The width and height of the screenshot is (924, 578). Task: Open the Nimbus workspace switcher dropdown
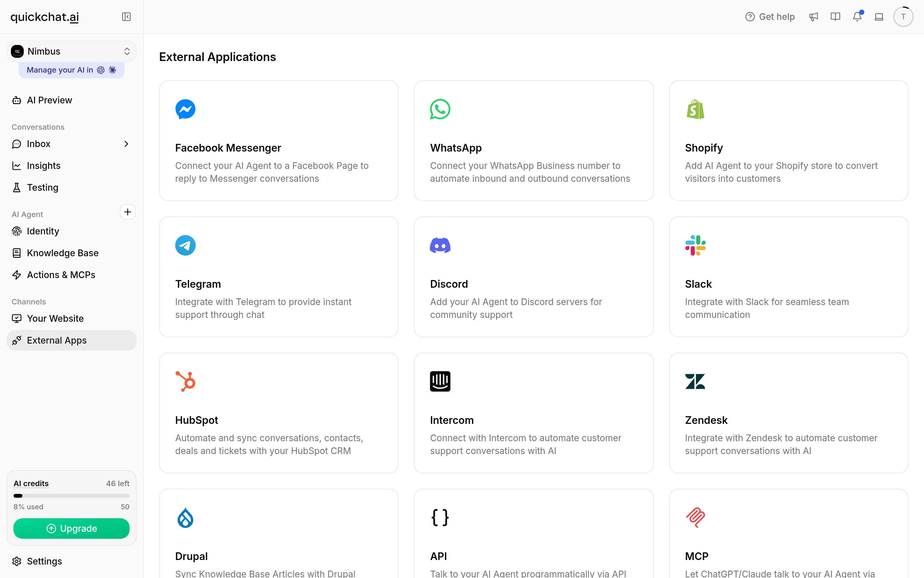click(x=72, y=51)
